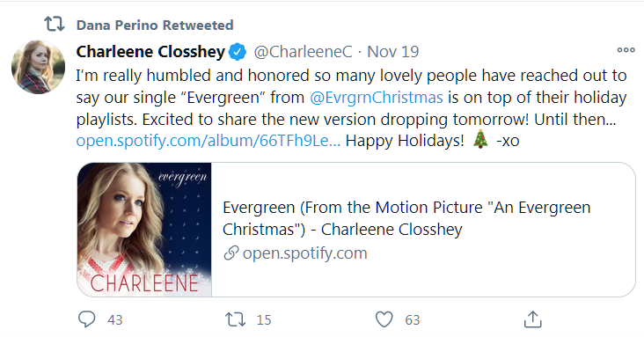Click the reply speech bubble icon
The height and width of the screenshot is (337, 644).
point(87,319)
